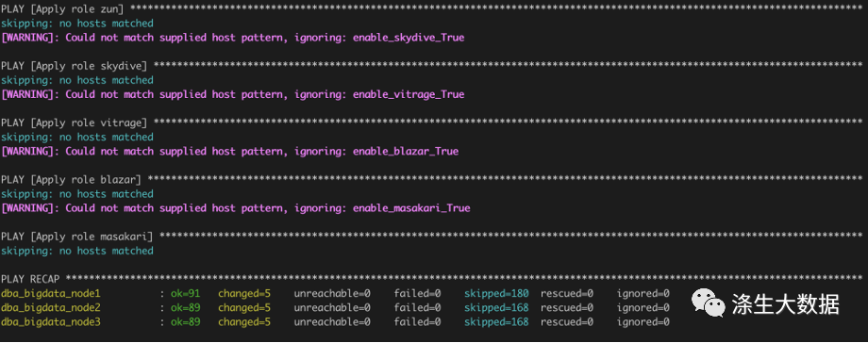The image size is (868, 343).
Task: Select the dba_bigdata_node1 host name
Action: (x=50, y=293)
